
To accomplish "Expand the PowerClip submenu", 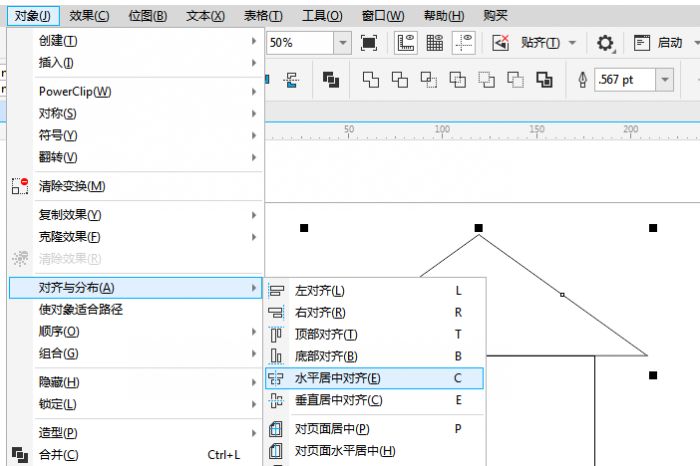I will click(x=254, y=92).
